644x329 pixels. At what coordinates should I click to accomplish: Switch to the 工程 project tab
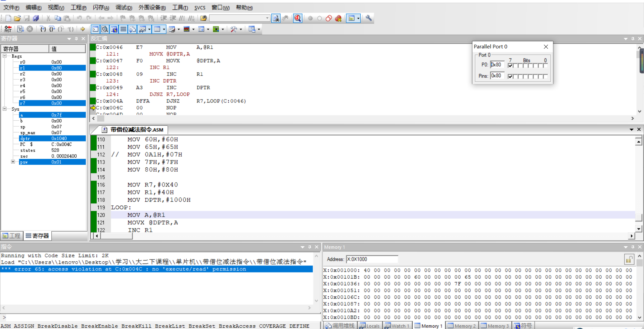point(12,236)
